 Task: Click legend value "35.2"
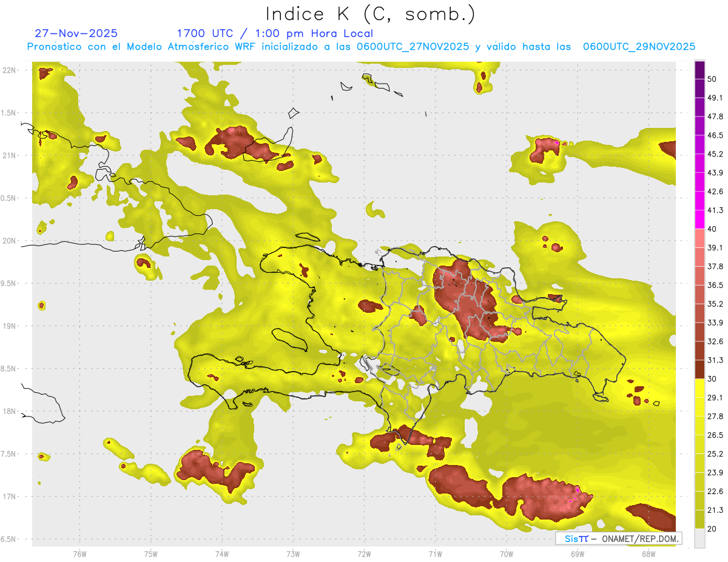(715, 304)
